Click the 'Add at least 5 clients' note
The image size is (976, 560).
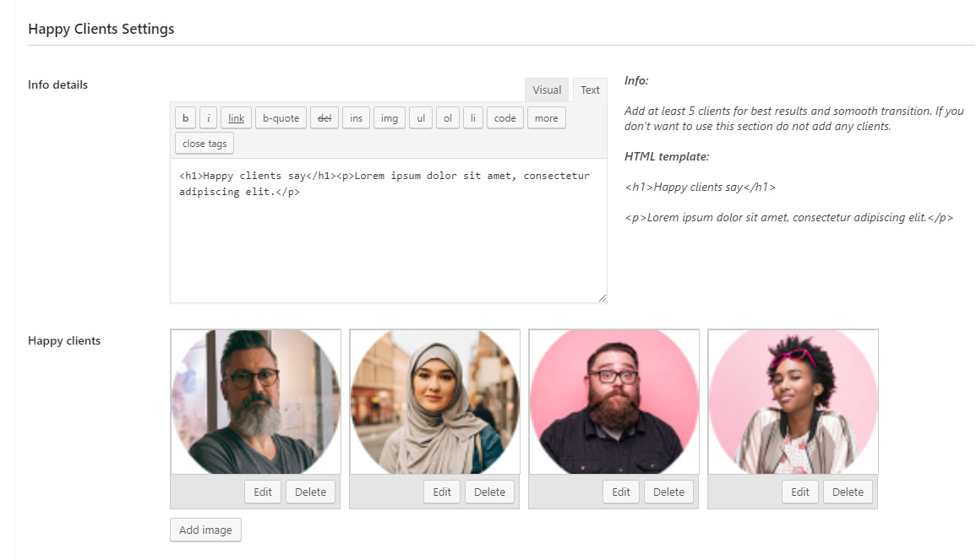pyautogui.click(x=794, y=119)
